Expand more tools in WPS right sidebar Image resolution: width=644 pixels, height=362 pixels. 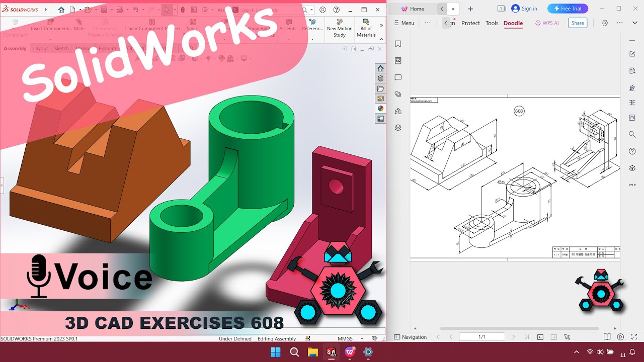632,185
